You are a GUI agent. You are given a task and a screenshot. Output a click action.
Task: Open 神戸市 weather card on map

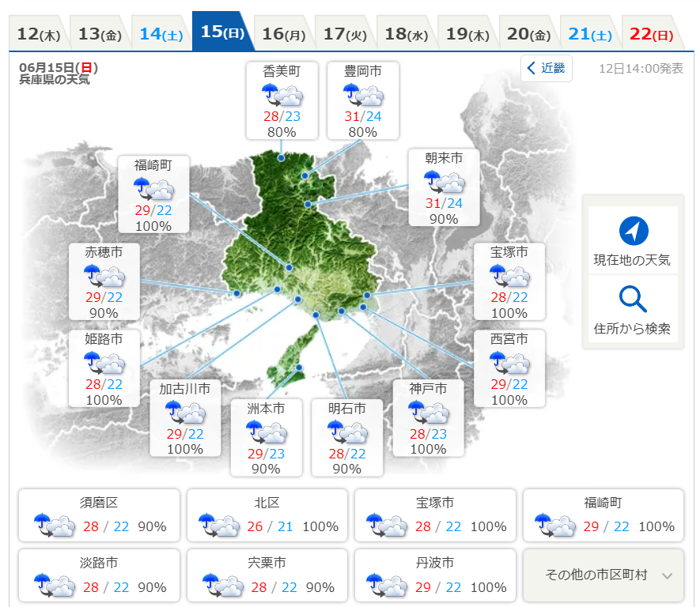click(x=428, y=418)
